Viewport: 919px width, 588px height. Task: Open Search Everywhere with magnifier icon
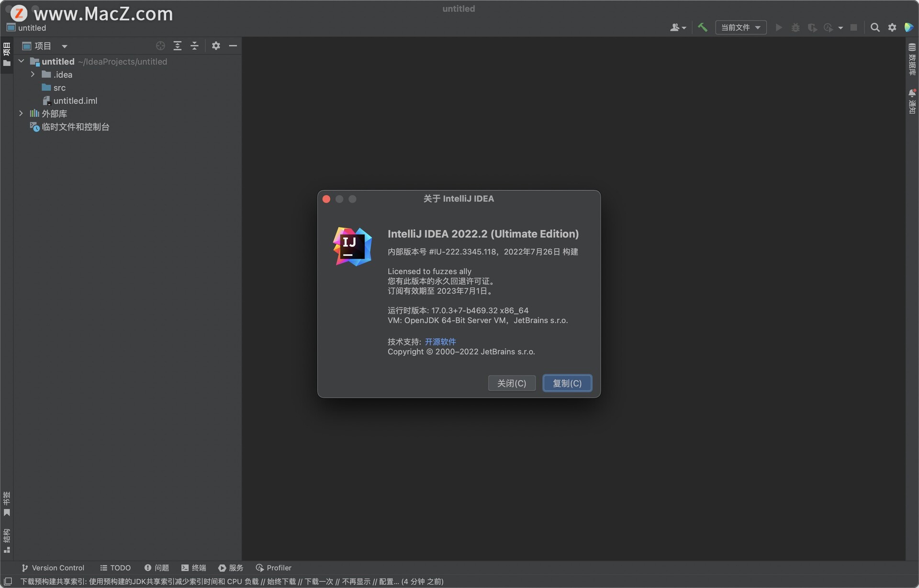click(x=875, y=27)
